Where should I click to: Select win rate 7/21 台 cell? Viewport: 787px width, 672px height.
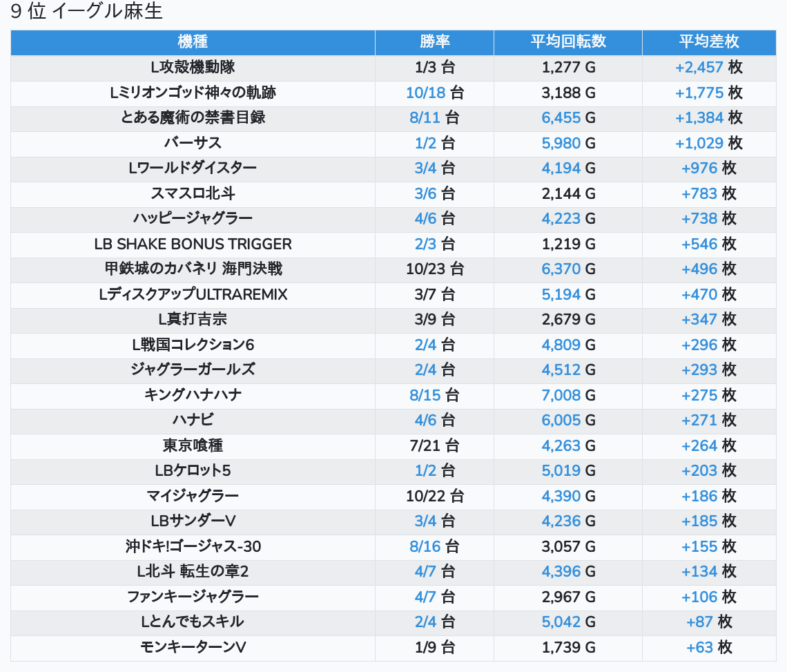435,446
